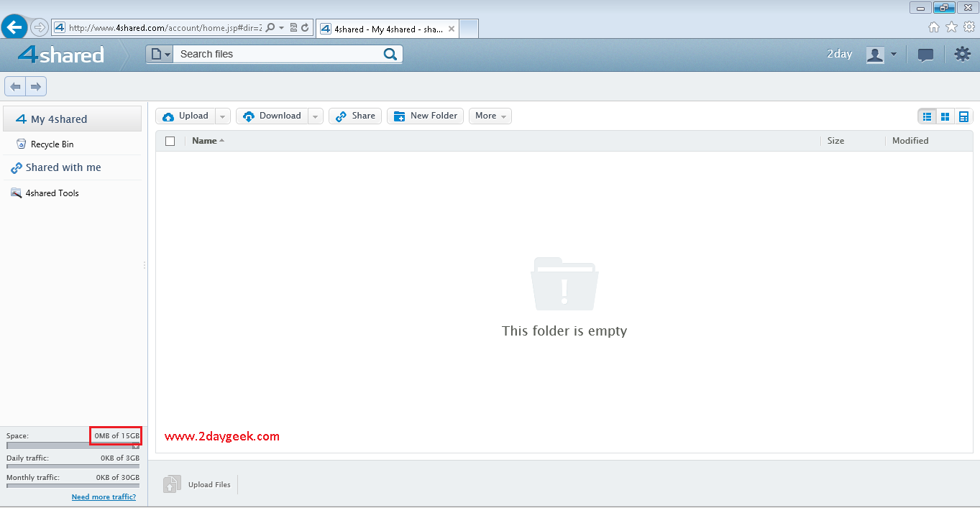Switch to detailed view layout icon
980x508 pixels.
(964, 116)
